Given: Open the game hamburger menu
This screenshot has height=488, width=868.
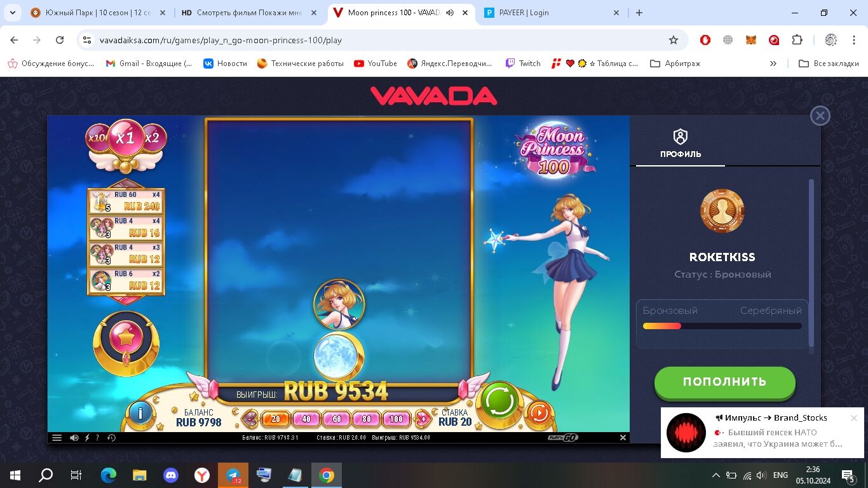Looking at the screenshot, I should [x=57, y=438].
